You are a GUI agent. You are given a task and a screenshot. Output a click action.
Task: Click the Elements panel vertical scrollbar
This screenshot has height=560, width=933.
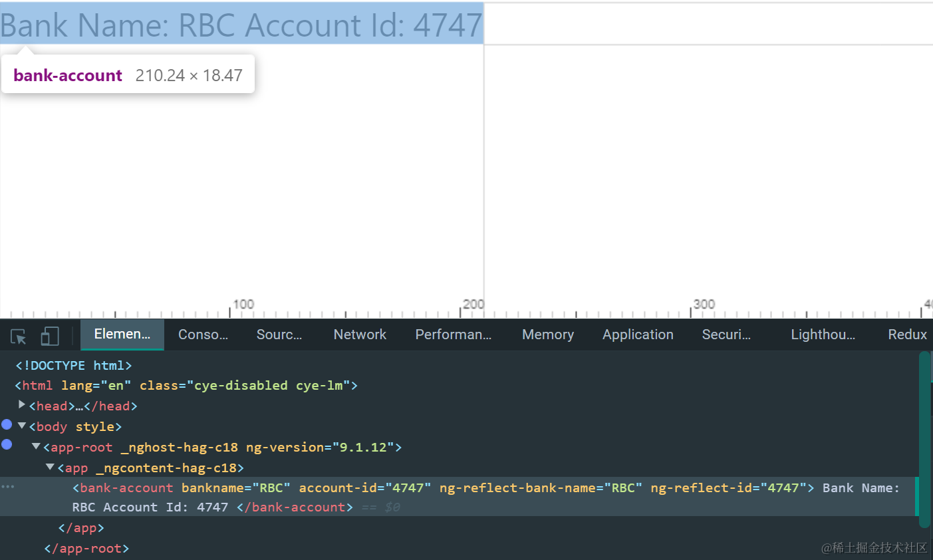(924, 439)
